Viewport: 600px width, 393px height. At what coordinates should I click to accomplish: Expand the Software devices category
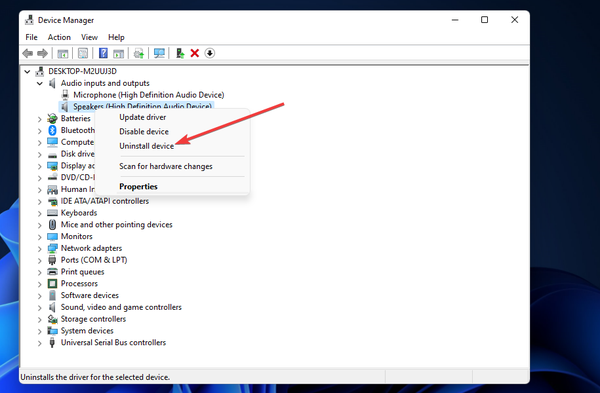click(x=39, y=296)
